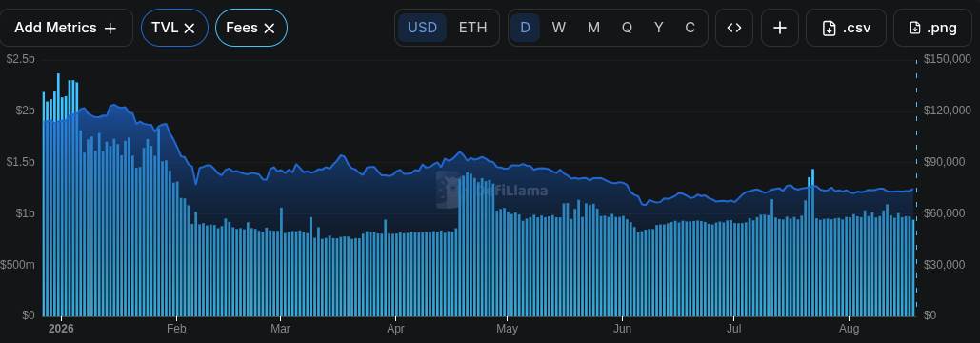Click the plus icon next to embed button
This screenshot has height=343, width=980.
tap(780, 28)
